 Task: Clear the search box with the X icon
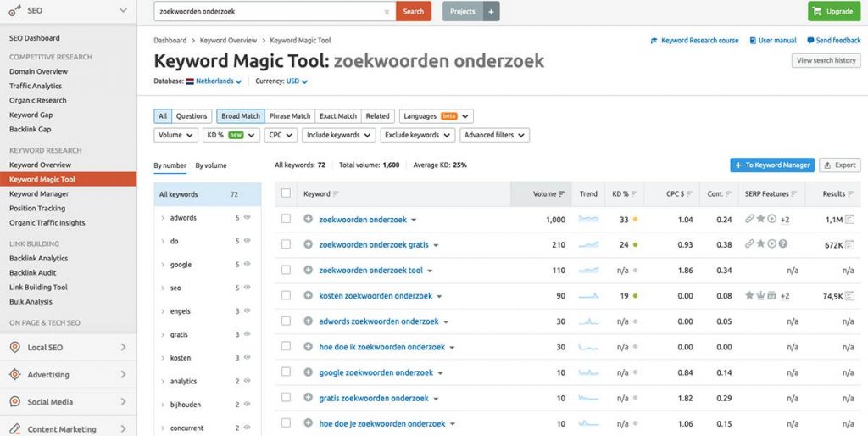[387, 12]
